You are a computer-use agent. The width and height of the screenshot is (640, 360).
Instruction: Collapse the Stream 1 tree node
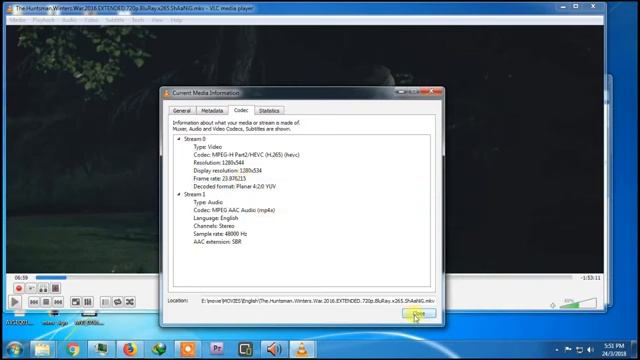click(x=179, y=194)
